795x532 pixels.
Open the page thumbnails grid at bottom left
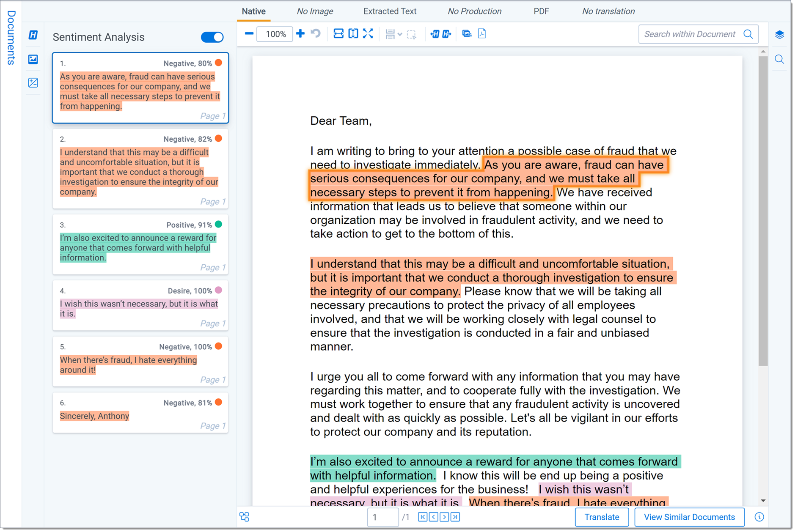tap(245, 517)
